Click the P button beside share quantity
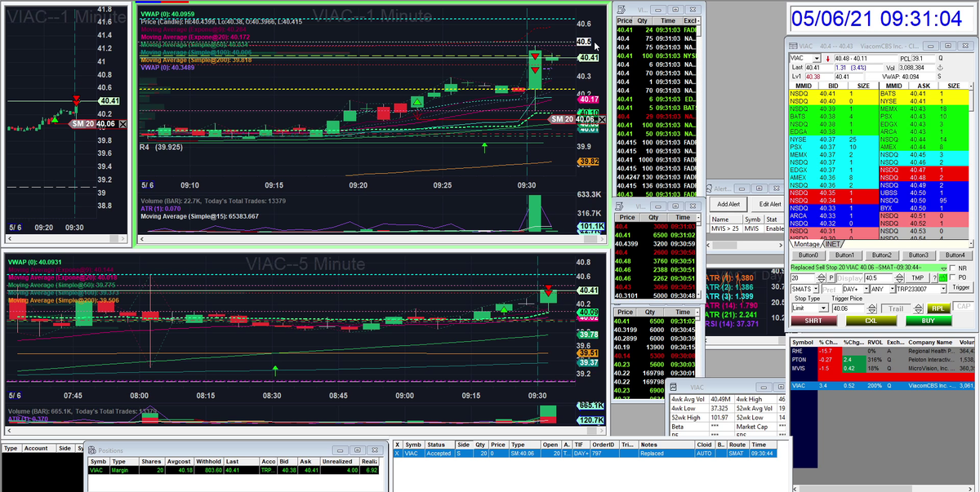Viewport: 980px width, 492px height. click(x=831, y=277)
